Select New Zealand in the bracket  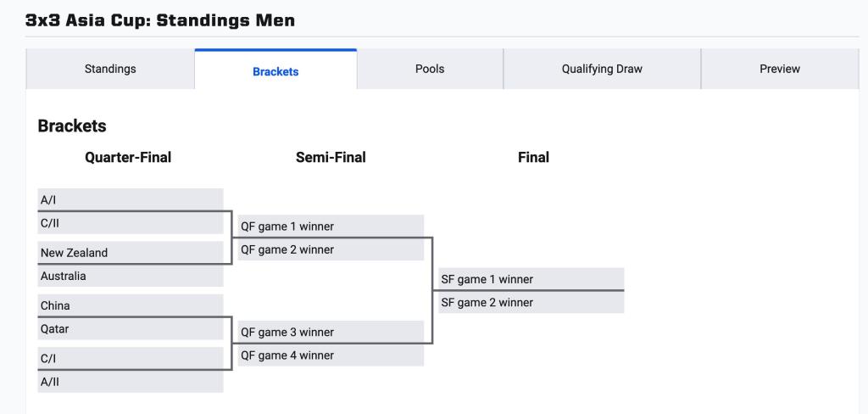coord(131,252)
